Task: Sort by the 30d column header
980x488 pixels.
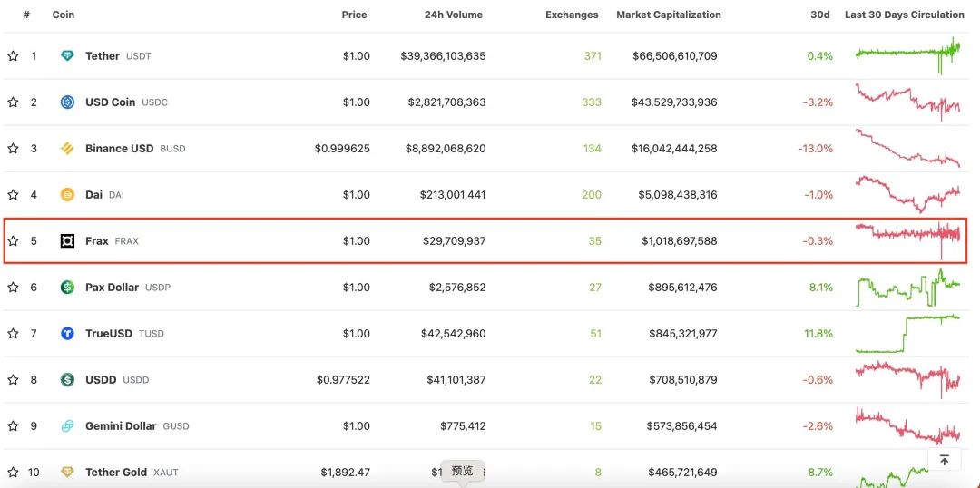Action: [x=820, y=15]
